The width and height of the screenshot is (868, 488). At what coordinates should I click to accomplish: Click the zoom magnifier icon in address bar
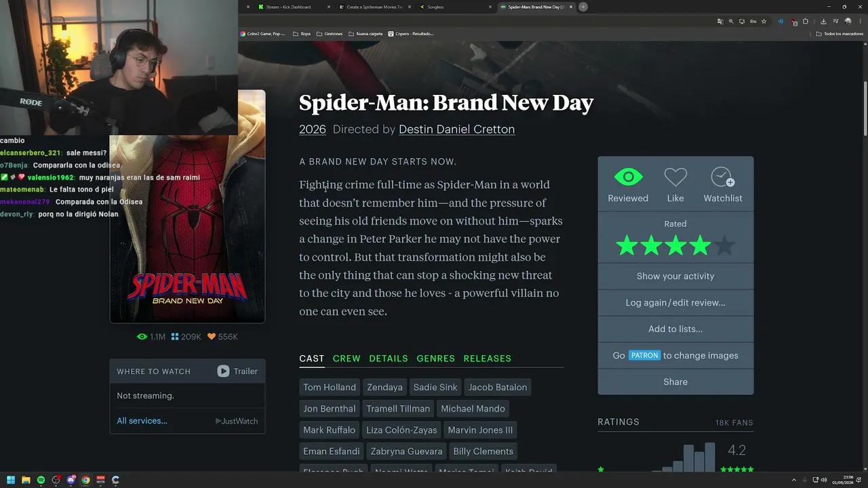coord(731,22)
